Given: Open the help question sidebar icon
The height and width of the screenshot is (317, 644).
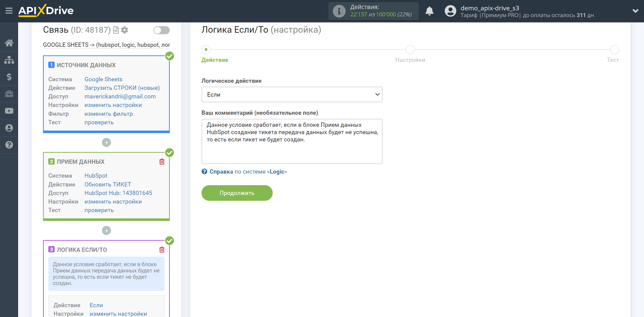Looking at the screenshot, I should [x=9, y=145].
